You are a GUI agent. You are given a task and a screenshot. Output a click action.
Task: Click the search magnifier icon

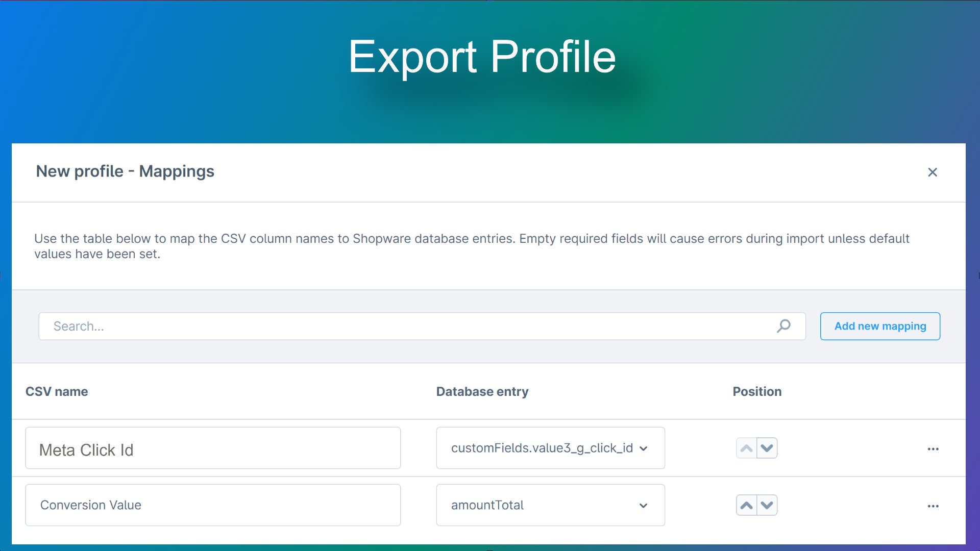pos(783,326)
